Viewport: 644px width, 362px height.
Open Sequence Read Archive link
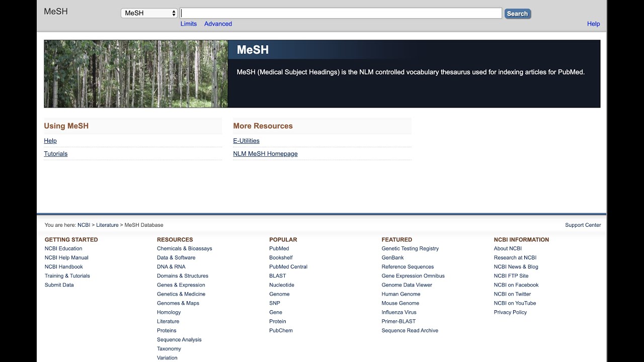tap(410, 330)
